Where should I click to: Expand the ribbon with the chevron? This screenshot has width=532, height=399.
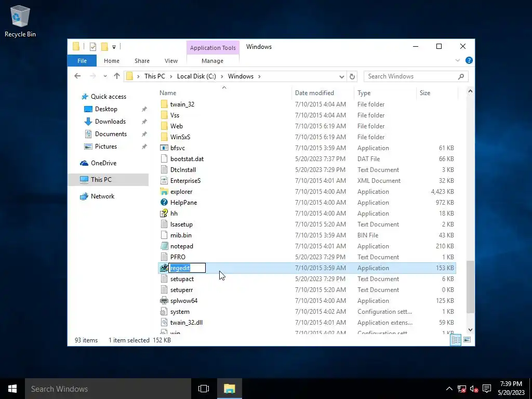click(x=457, y=60)
